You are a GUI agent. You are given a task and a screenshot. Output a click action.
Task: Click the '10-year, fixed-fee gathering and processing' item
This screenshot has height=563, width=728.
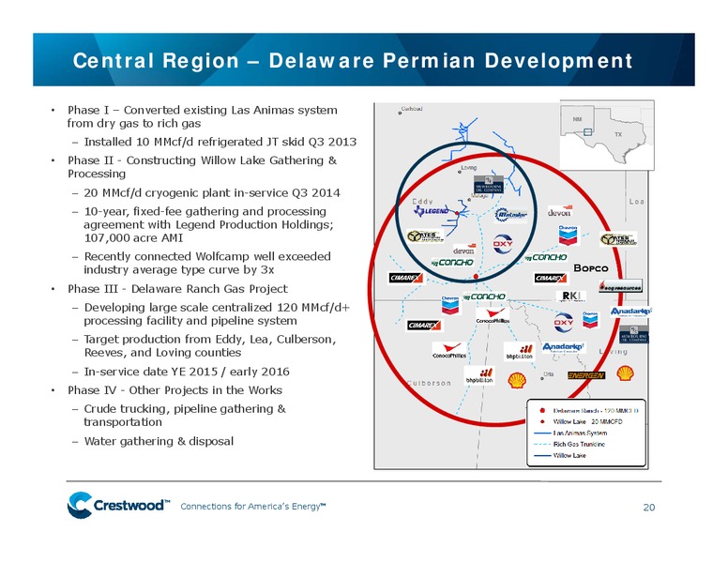pyautogui.click(x=208, y=225)
